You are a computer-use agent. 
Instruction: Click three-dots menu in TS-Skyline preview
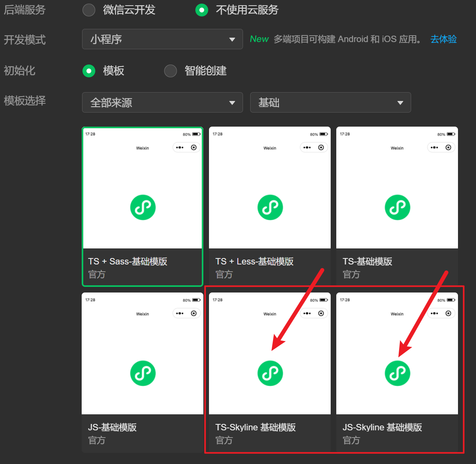point(307,314)
